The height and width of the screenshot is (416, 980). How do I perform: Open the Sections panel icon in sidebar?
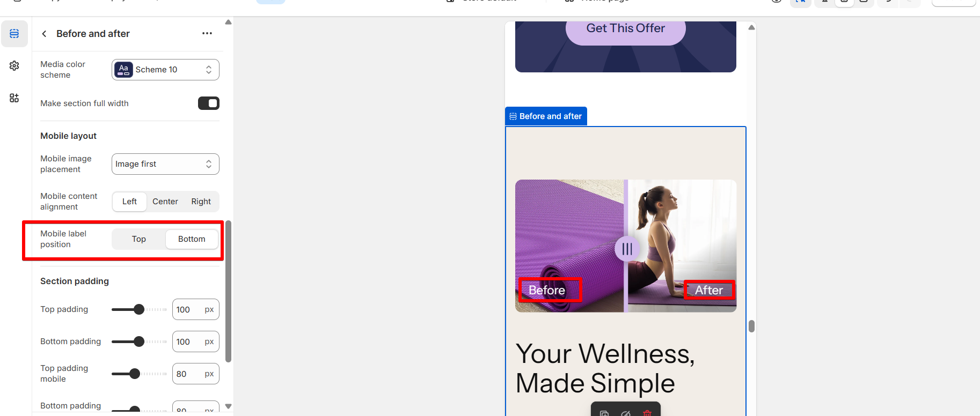point(14,34)
